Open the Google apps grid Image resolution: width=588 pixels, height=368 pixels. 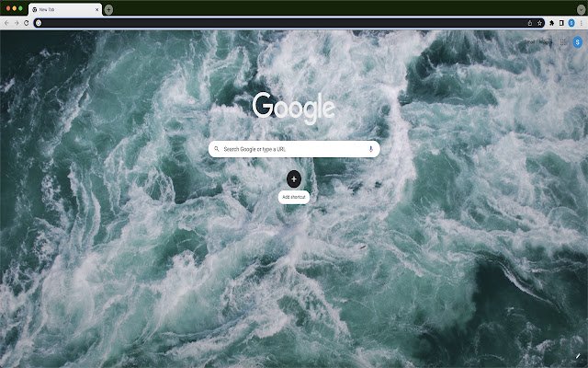563,42
